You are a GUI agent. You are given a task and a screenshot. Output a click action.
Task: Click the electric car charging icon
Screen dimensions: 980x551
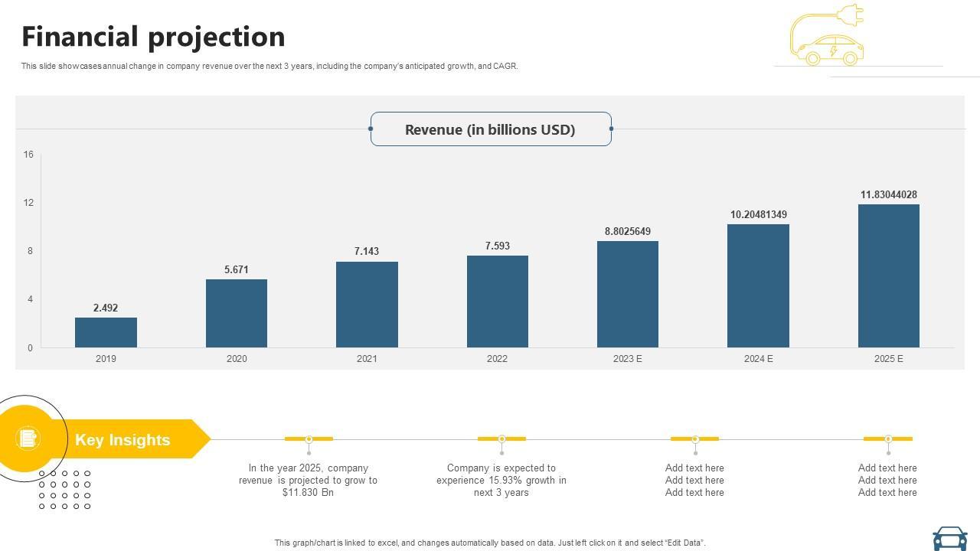click(x=828, y=36)
